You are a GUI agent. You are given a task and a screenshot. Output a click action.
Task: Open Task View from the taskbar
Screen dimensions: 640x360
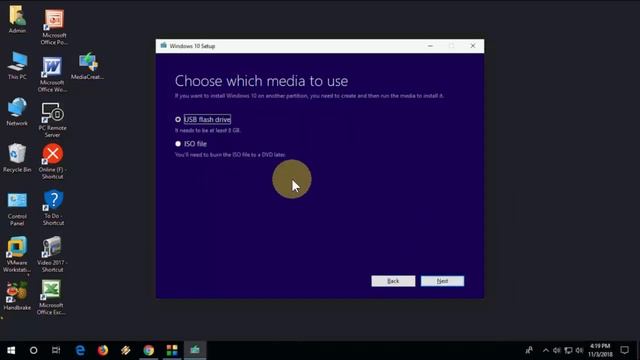pos(56,350)
